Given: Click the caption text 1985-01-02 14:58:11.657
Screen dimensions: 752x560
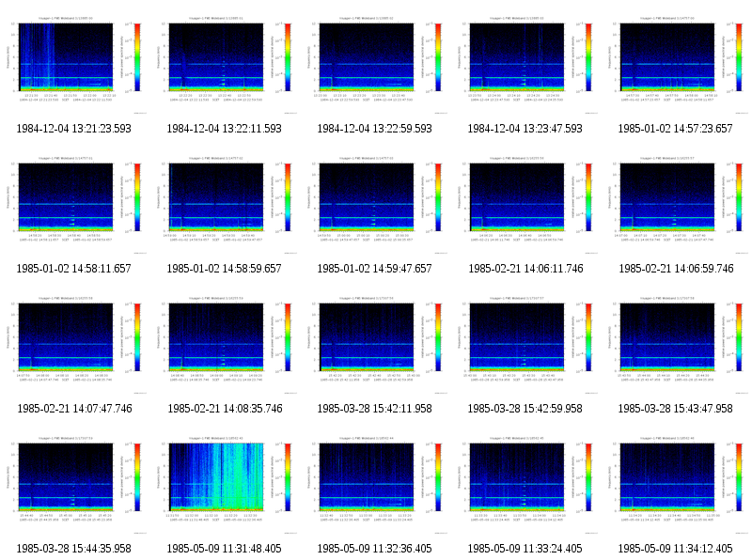Looking at the screenshot, I should (x=74, y=269).
